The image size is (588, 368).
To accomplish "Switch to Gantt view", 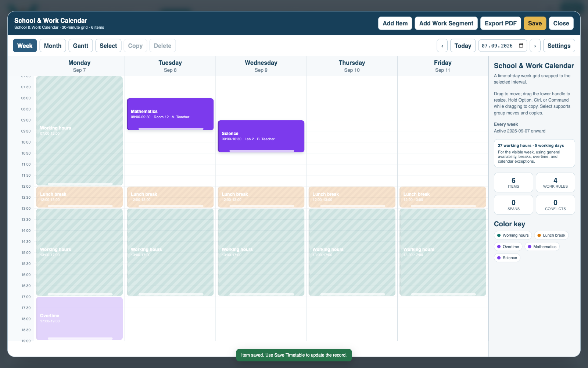I will [80, 46].
